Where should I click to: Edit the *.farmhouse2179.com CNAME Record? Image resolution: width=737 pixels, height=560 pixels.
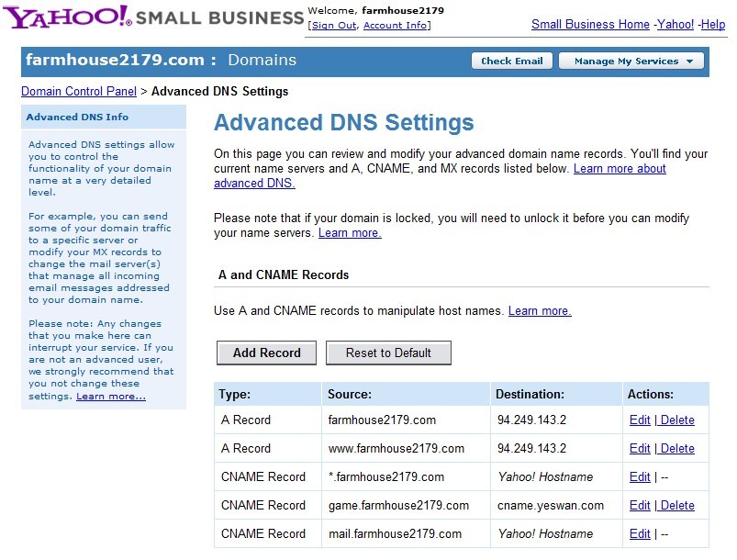[640, 476]
